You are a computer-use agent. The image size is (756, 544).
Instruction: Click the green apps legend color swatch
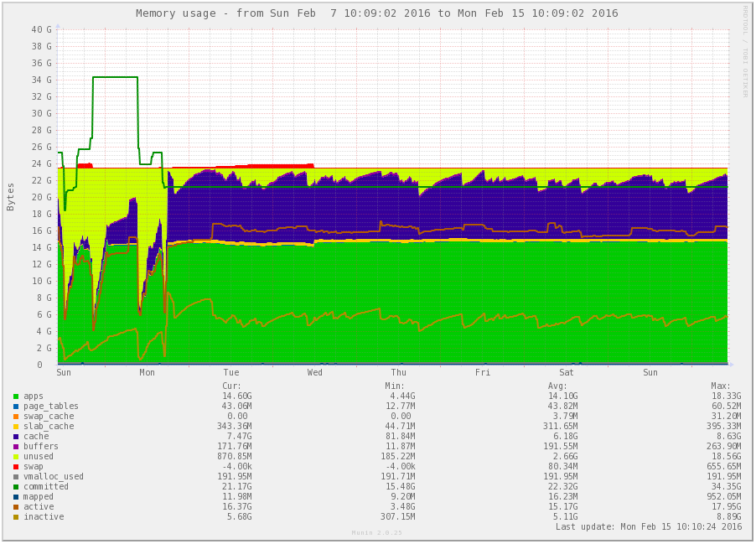[16, 396]
